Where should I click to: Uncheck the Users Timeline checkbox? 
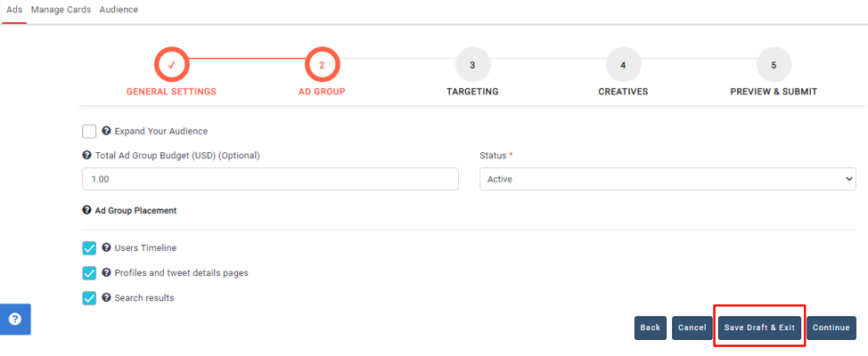point(89,248)
